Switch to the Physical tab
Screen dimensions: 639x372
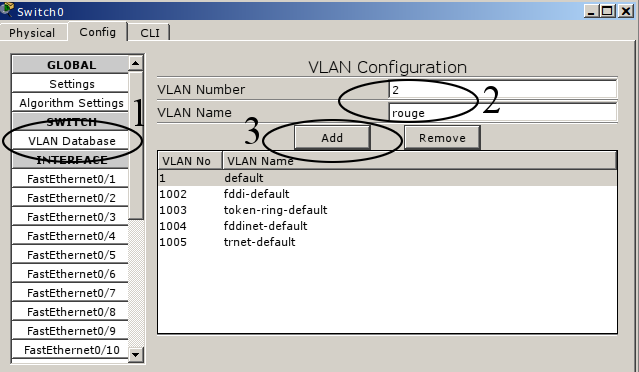tap(32, 33)
